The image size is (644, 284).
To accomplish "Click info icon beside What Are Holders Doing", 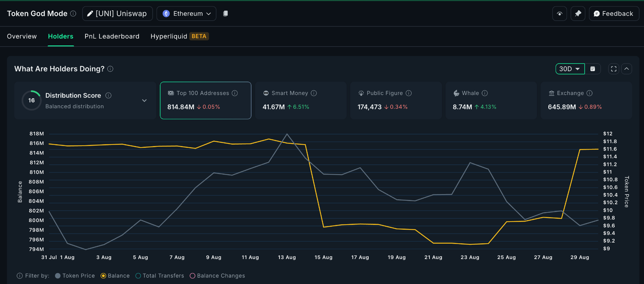I will point(110,69).
